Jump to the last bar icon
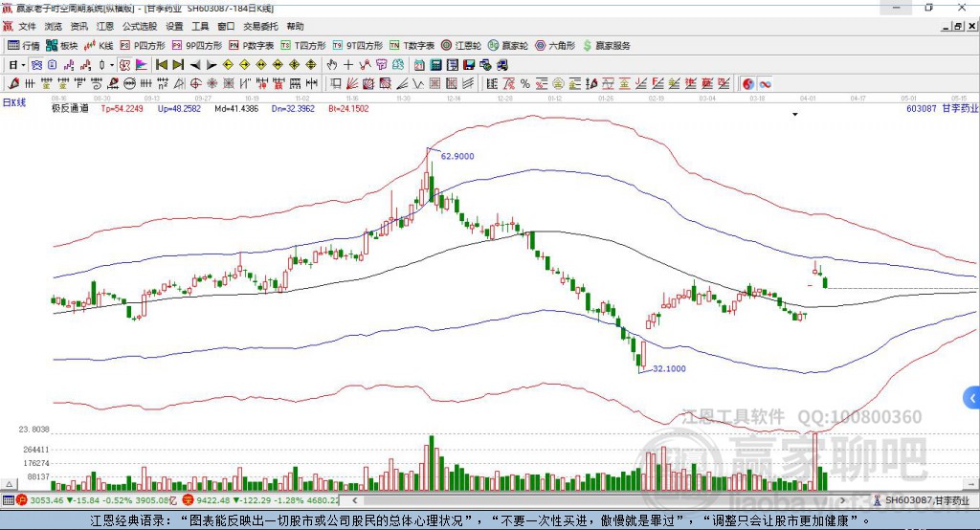The width and height of the screenshot is (980, 530). point(178,64)
